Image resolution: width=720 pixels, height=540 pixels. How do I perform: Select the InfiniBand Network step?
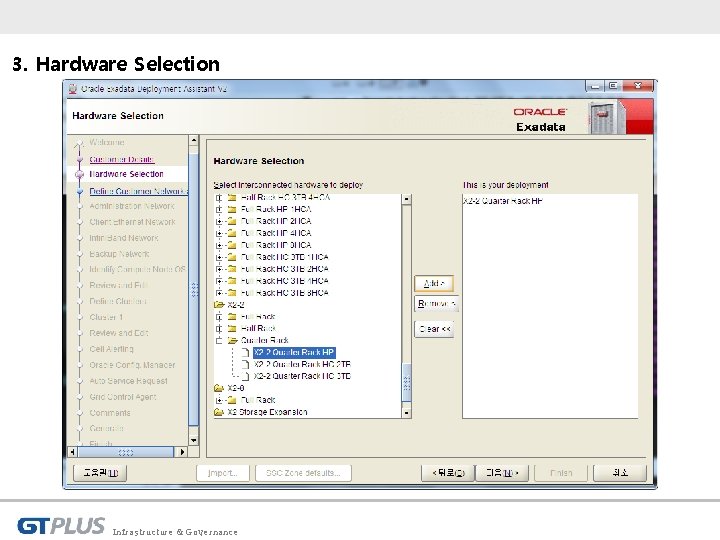[124, 238]
